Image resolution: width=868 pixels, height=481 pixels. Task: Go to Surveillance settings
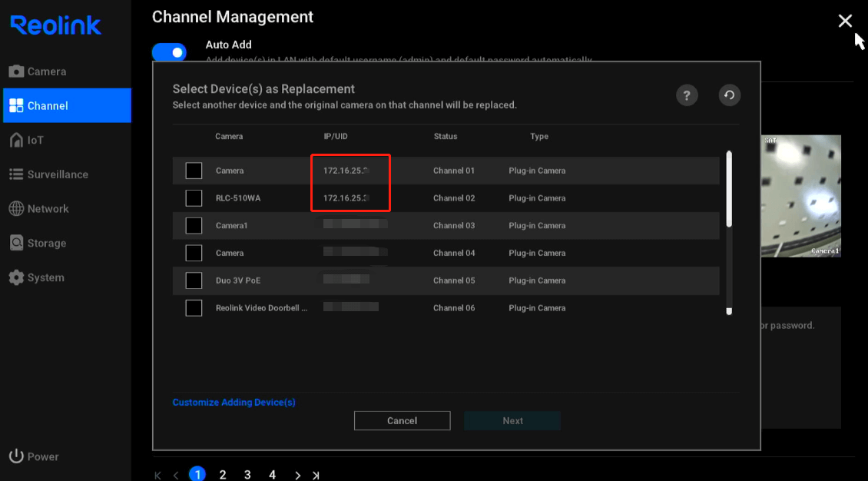(x=48, y=174)
